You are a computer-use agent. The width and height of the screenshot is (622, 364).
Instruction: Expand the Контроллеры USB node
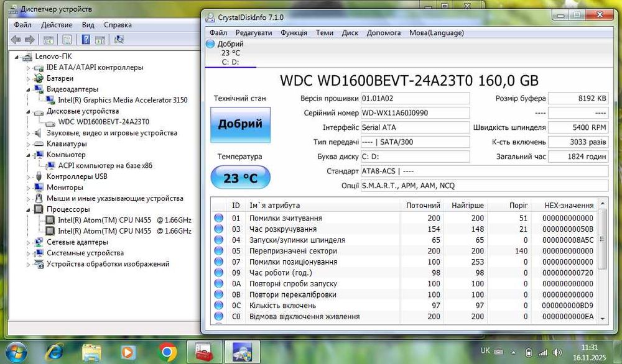tap(28, 177)
